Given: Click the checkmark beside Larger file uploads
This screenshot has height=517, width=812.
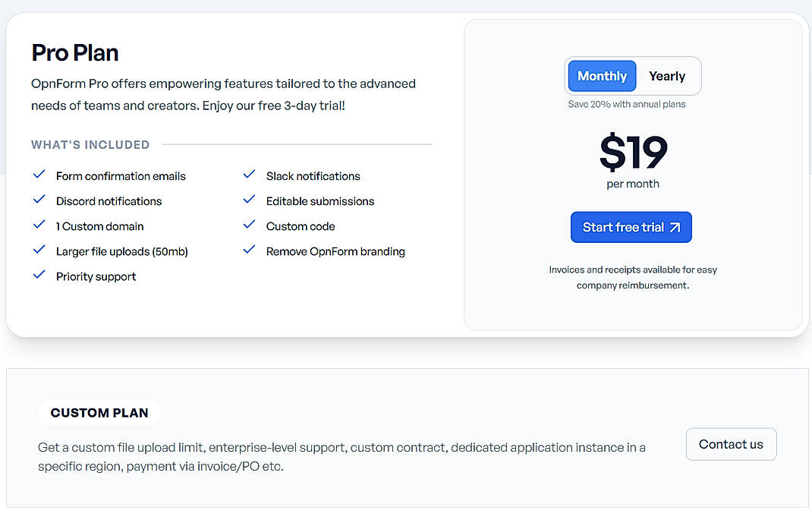Looking at the screenshot, I should (x=39, y=251).
